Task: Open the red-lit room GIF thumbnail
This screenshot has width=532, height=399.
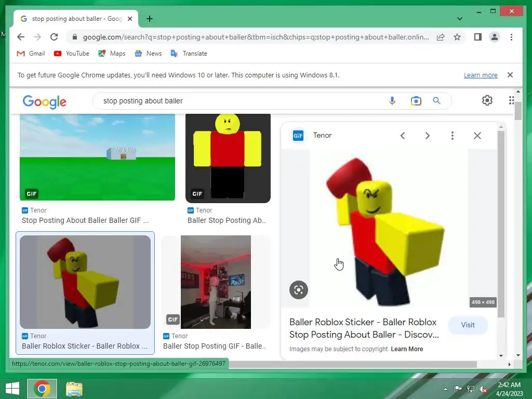Action: 216,282
